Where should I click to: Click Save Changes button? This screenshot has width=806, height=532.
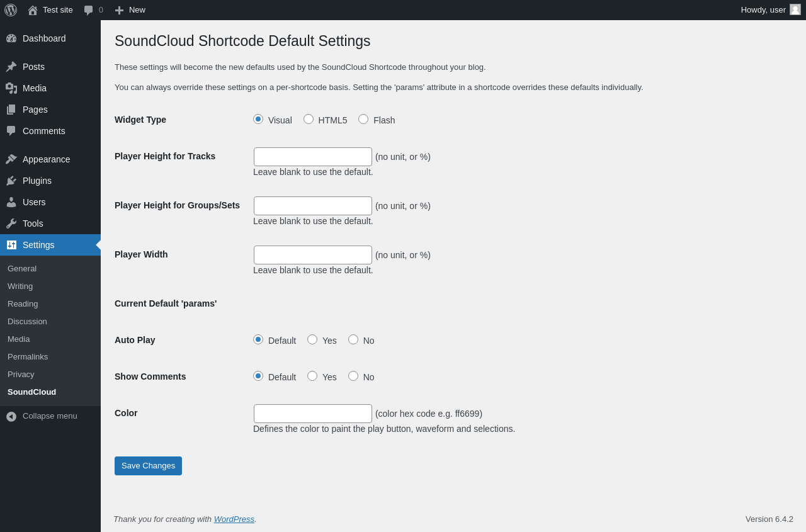[x=148, y=466]
